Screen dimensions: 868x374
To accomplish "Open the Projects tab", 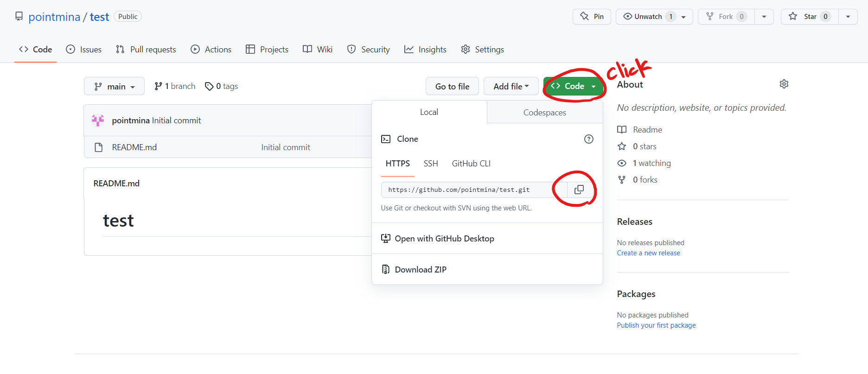I will [x=267, y=50].
